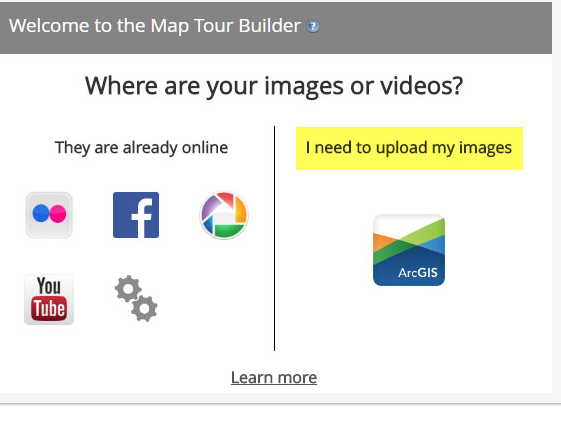The image size is (561, 430).
Task: Click the highlighted "I need to upload my images" label
Action: [x=409, y=148]
